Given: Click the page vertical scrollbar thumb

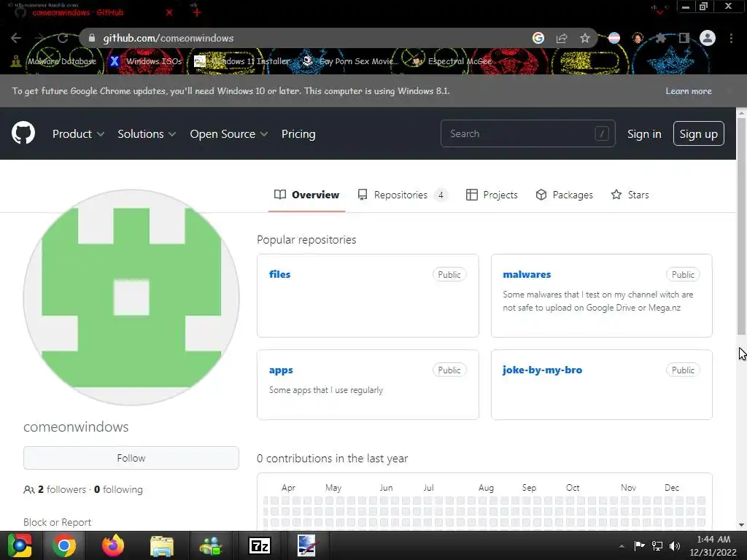Looking at the screenshot, I should tap(741, 227).
